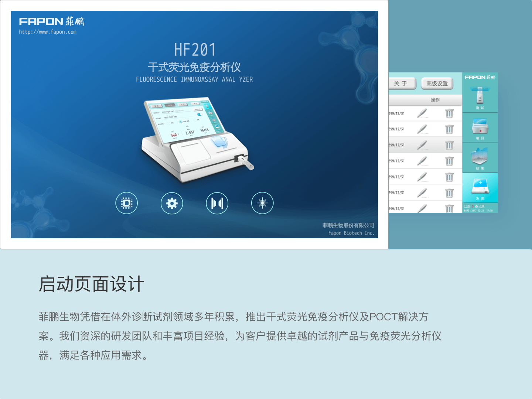Click the starburst laser circle icon
Screen dimensions: 532x399
pyautogui.click(x=262, y=203)
